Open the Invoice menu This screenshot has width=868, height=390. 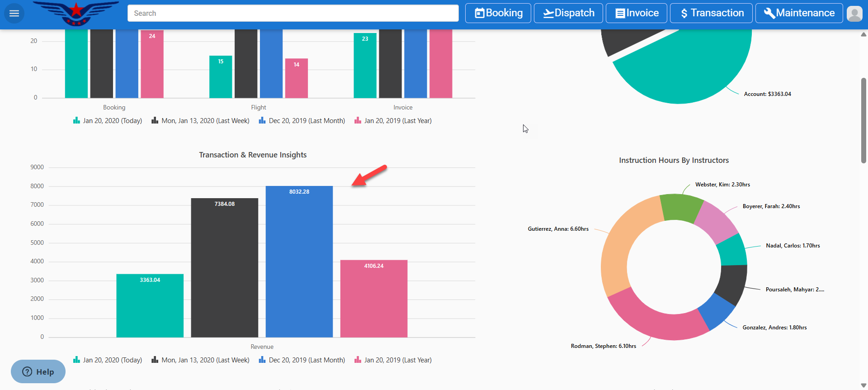(x=637, y=13)
